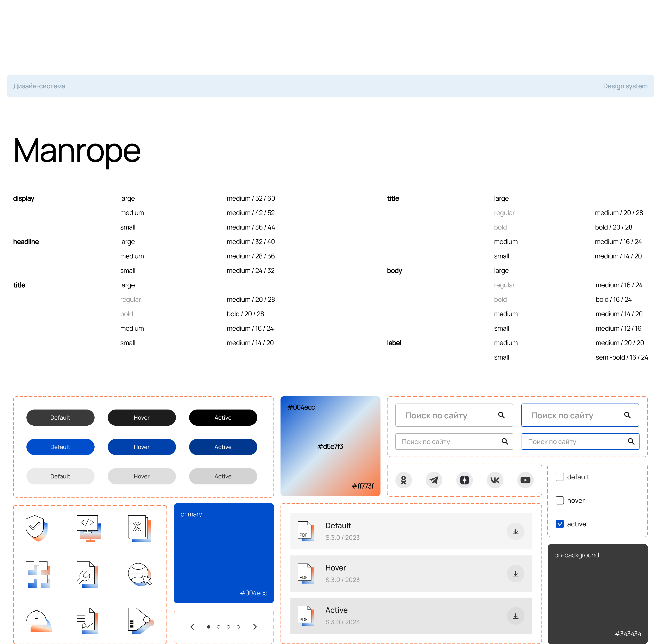Screen dimensions: 661x644
Task: Click the code monitor icon
Action: point(88,528)
